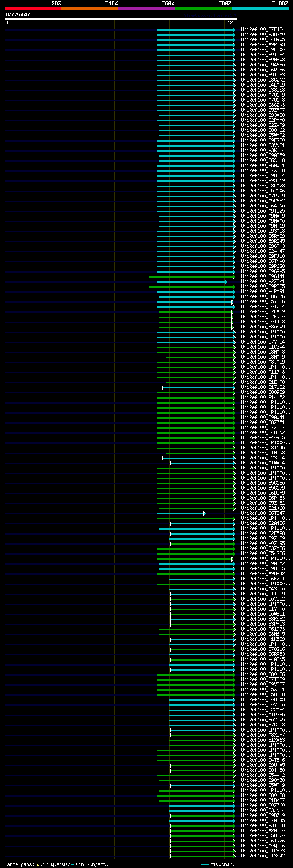Select label UniRef100_Q7XDC8
This screenshot has width=293, height=868.
263,171
